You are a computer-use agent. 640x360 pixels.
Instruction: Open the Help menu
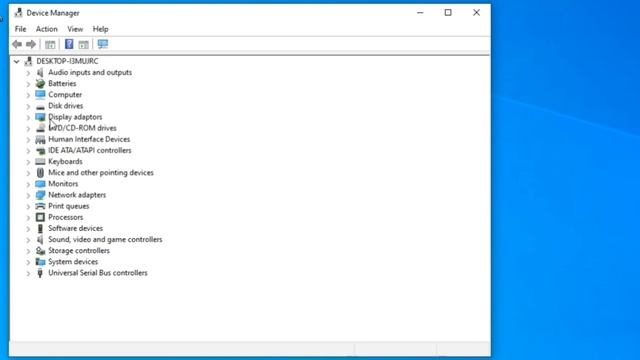[100, 29]
